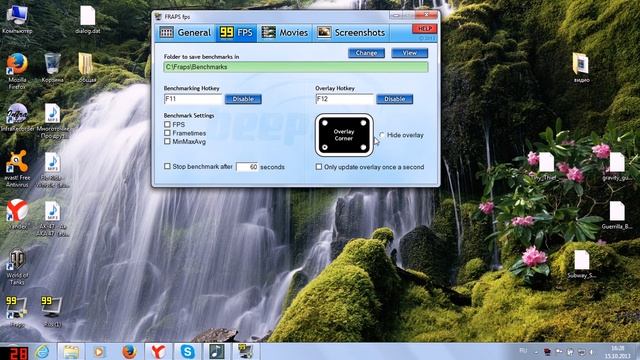Click the Fraps taskbar button
Screen dimensions: 640x360
(x=245, y=351)
